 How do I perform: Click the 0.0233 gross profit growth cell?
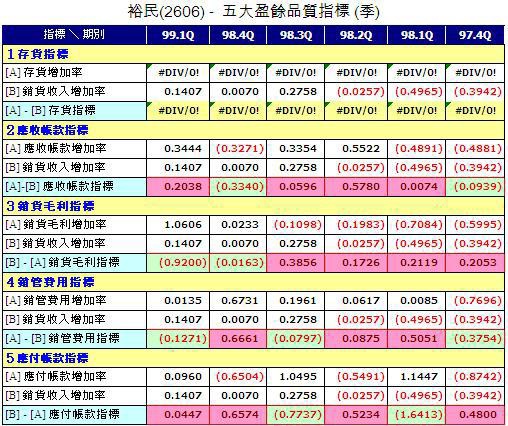pyautogui.click(x=238, y=225)
